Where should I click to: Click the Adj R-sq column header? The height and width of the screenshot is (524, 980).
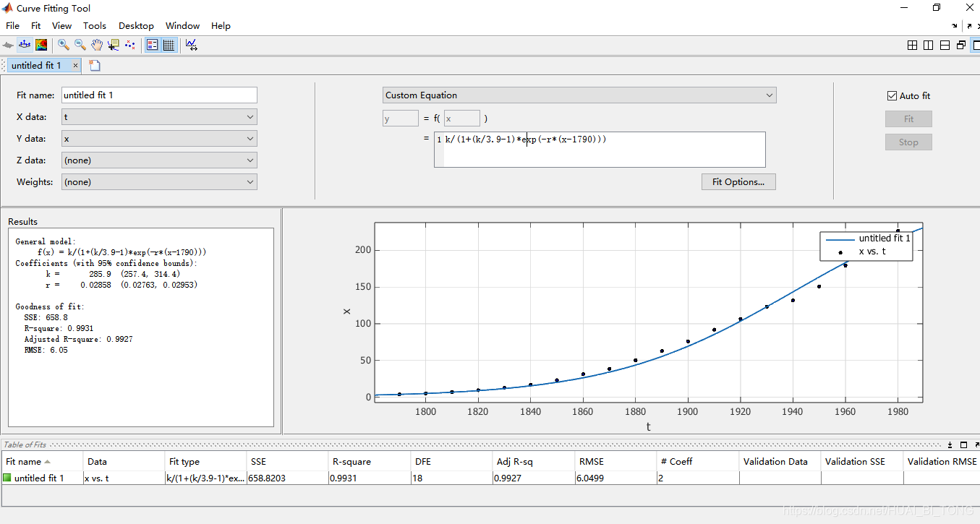534,461
